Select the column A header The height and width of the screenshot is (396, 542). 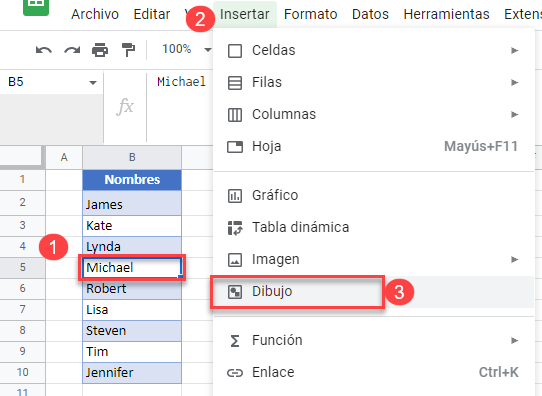(64, 158)
